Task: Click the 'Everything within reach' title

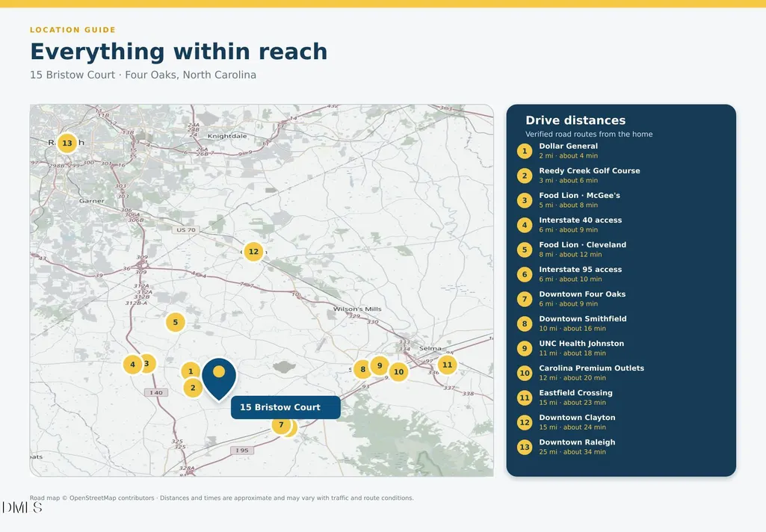Action: 179,52
